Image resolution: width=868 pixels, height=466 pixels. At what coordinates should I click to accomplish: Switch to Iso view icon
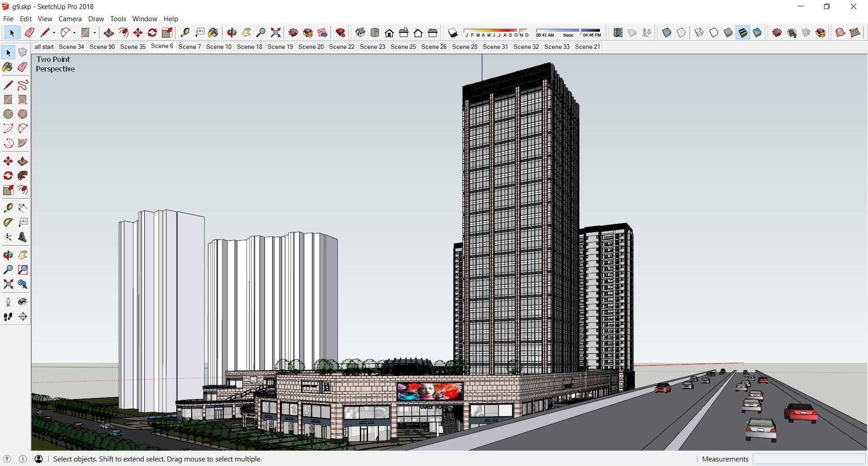click(360, 33)
